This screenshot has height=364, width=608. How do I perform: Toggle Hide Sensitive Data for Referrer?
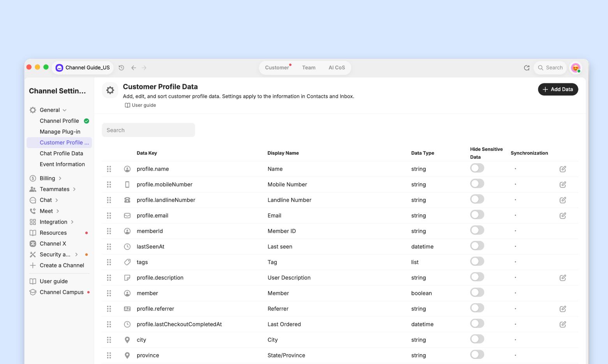click(477, 308)
